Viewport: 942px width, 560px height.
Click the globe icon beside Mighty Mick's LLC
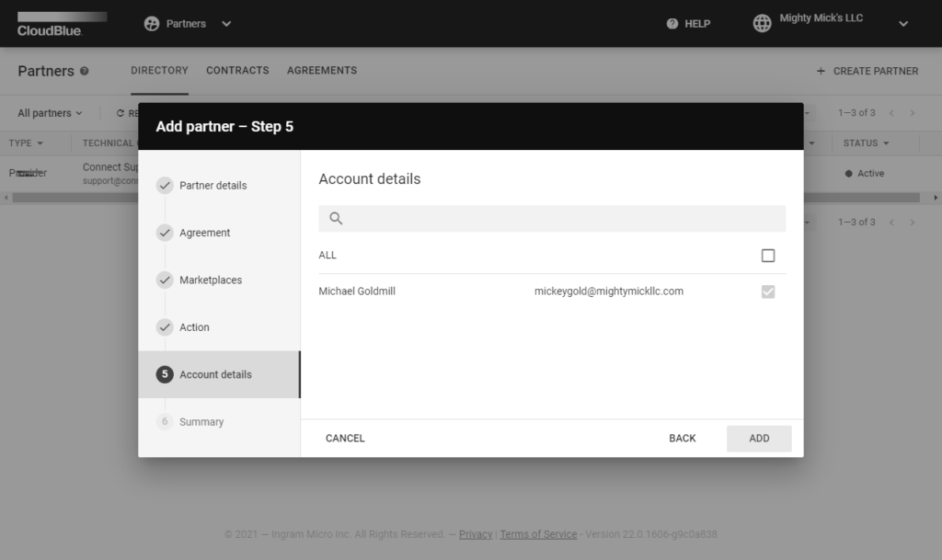coord(762,23)
